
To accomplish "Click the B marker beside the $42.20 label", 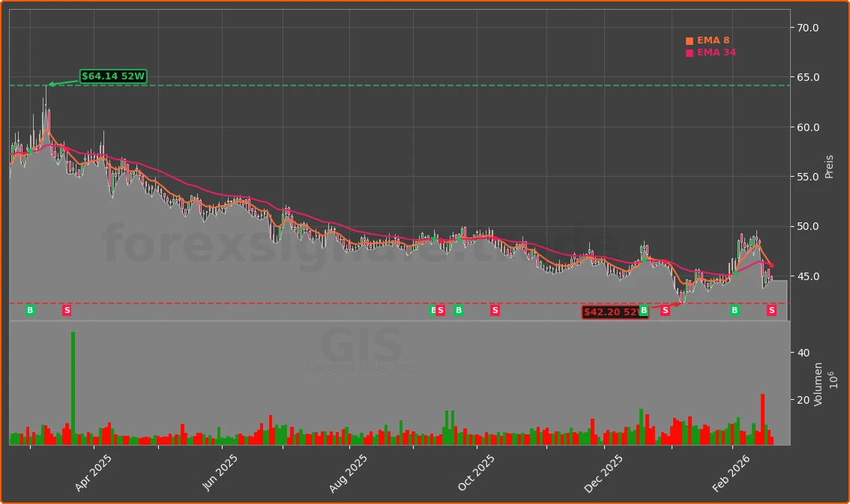I will click(643, 310).
